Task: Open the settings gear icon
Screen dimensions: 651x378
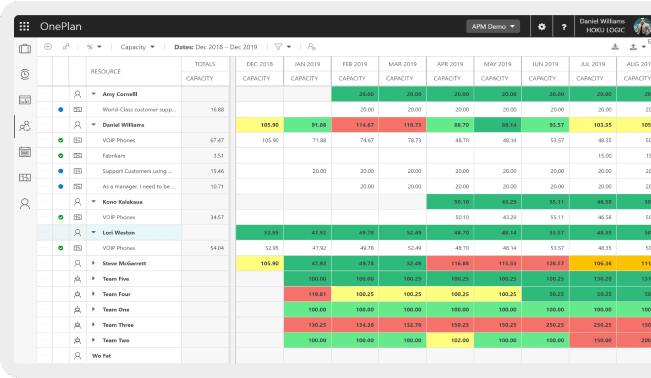Action: tap(542, 27)
